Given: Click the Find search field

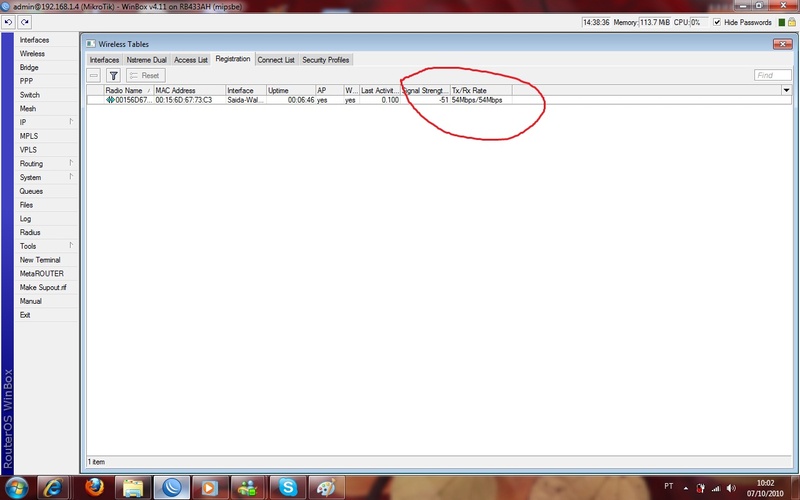Looking at the screenshot, I should [x=772, y=75].
